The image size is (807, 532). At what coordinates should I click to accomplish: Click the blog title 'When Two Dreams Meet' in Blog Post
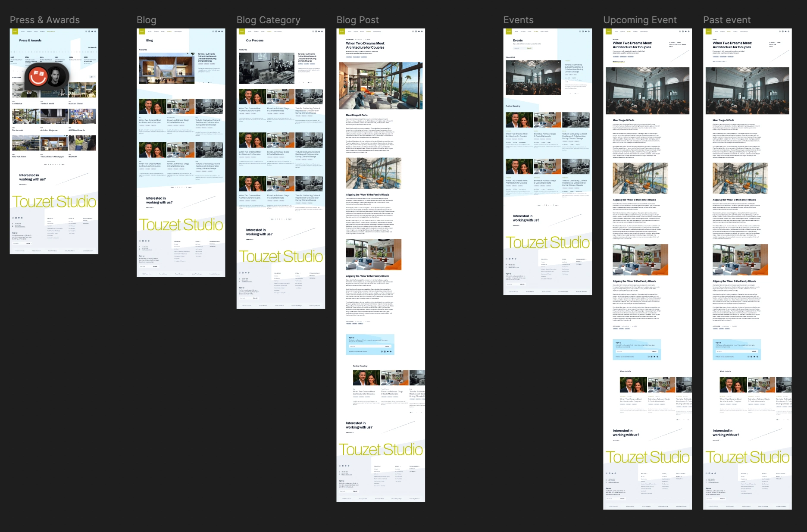(366, 45)
